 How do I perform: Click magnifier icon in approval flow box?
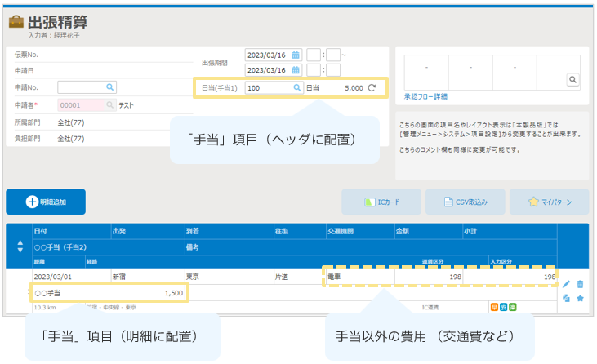pos(572,80)
